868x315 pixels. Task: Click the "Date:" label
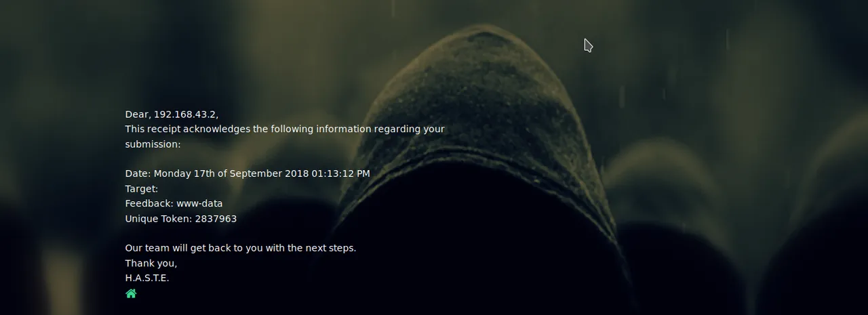tap(138, 173)
